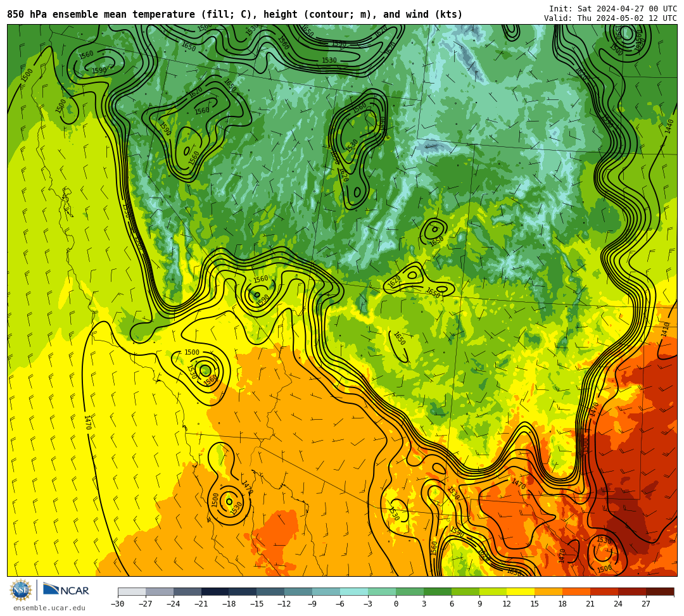The width and height of the screenshot is (684, 616).
Task: Pick the colorbar swatch between 9 and 12
Action: point(493,591)
